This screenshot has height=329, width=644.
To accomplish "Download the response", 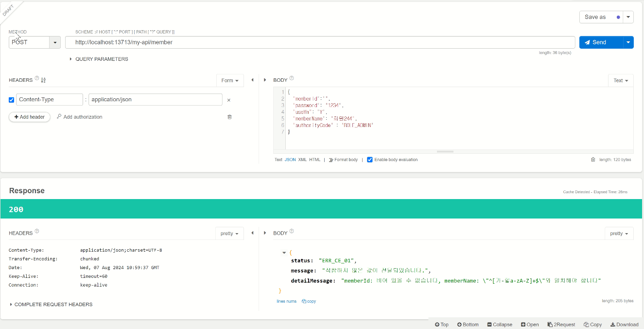I will (x=625, y=325).
